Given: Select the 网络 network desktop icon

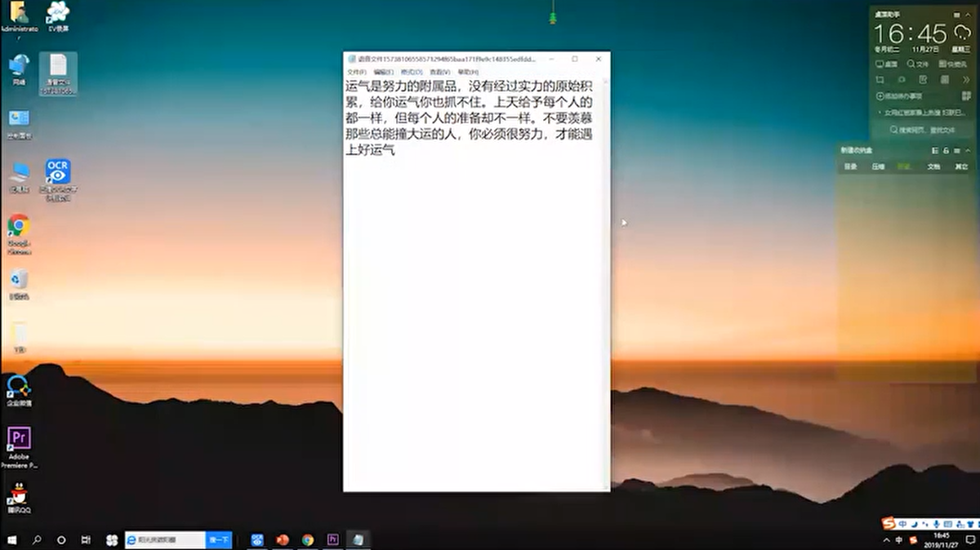Looking at the screenshot, I should 19,70.
